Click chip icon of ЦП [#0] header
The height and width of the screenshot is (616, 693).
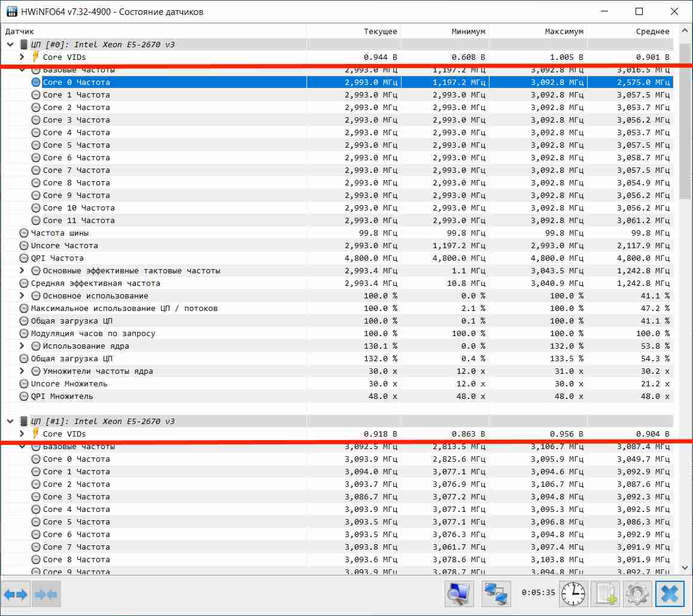pyautogui.click(x=24, y=45)
